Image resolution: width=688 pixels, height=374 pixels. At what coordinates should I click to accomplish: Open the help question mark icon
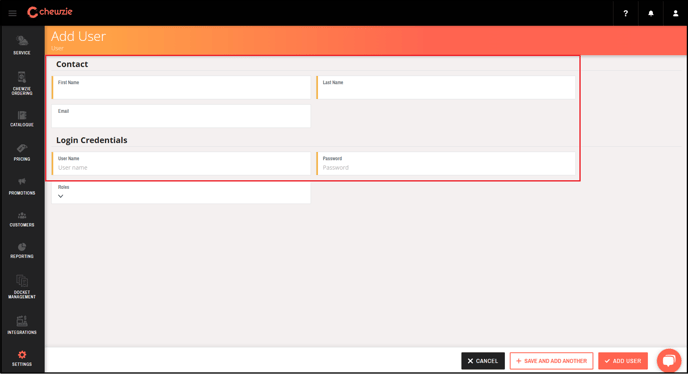[x=625, y=13]
